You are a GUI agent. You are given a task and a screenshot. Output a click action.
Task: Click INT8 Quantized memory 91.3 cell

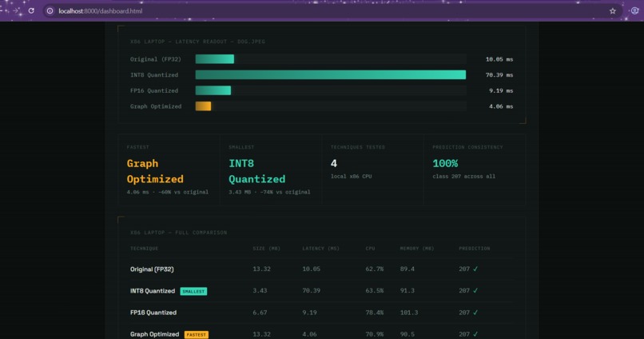point(407,290)
